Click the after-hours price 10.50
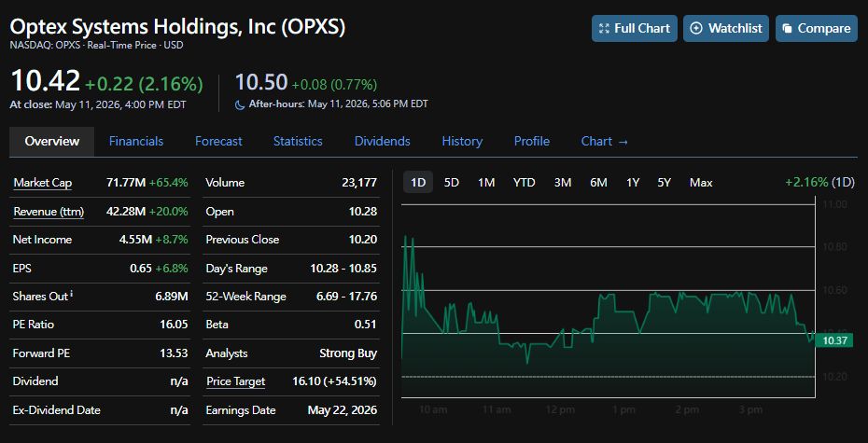The width and height of the screenshot is (868, 443). pos(261,82)
